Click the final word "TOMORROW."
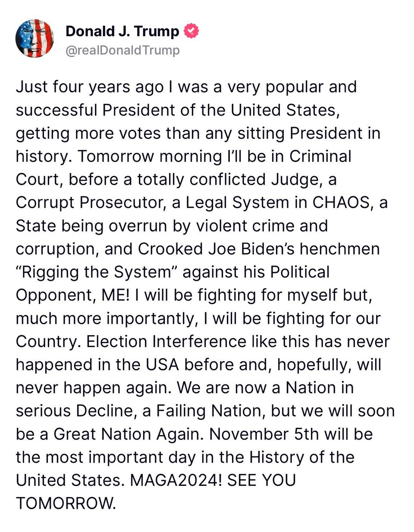This screenshot has width=414, height=532. point(66,503)
